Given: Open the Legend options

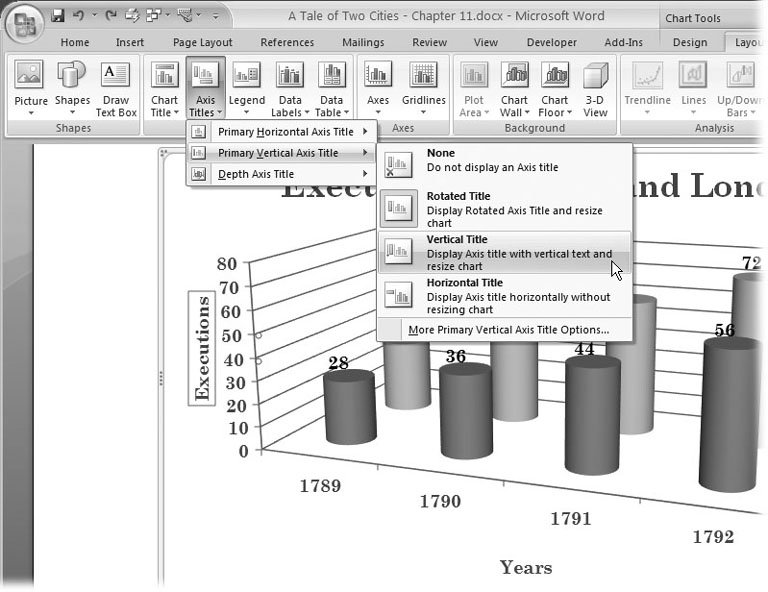Looking at the screenshot, I should click(246, 88).
